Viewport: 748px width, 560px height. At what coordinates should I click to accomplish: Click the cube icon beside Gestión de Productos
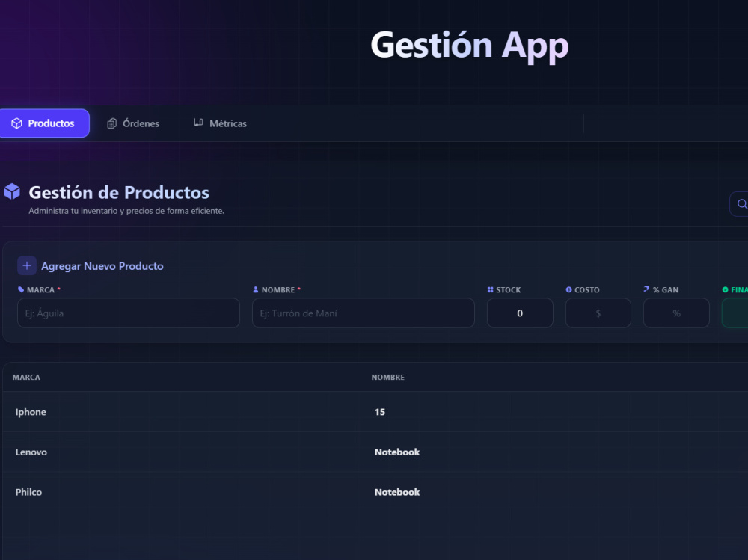(x=13, y=191)
